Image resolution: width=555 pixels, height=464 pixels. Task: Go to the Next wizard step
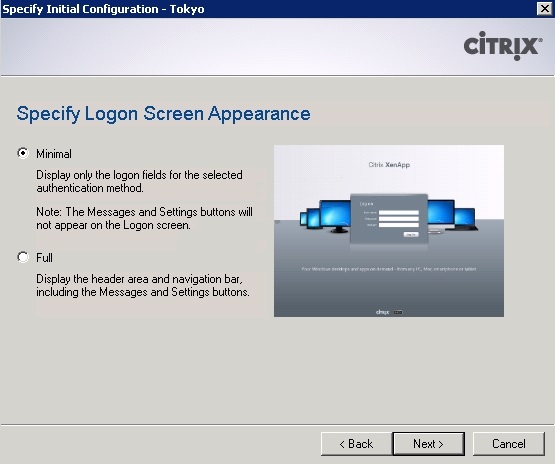tap(429, 443)
